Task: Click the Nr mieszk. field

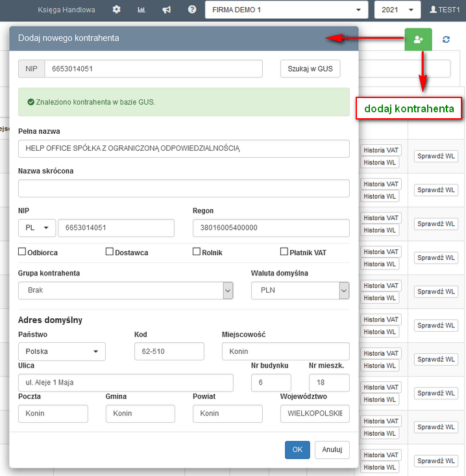Action: (x=329, y=382)
